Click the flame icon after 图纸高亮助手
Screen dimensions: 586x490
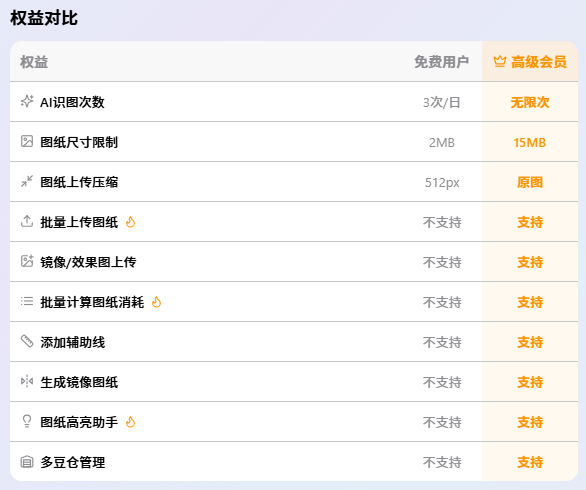[x=130, y=422]
